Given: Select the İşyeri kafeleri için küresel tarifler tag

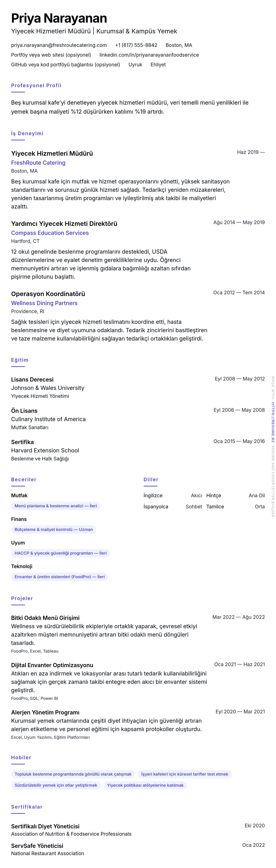Looking at the screenshot, I should point(184,774).
